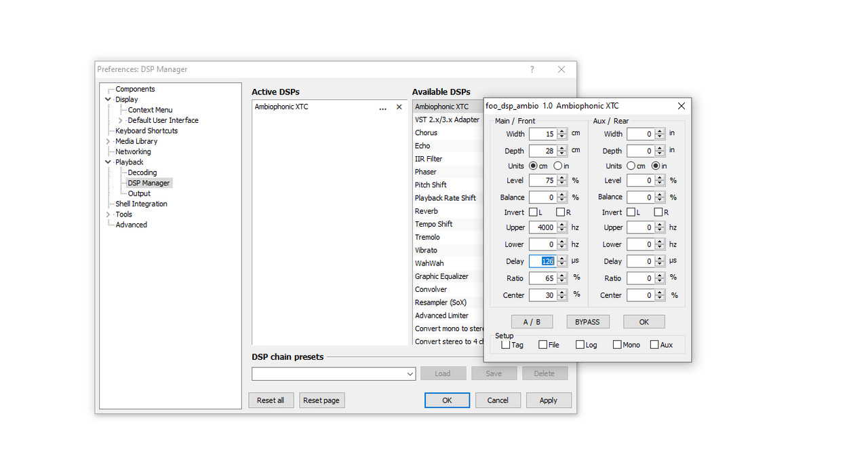This screenshot has width=868, height=467.
Task: Expand the Tools tree node
Action: [x=108, y=214]
